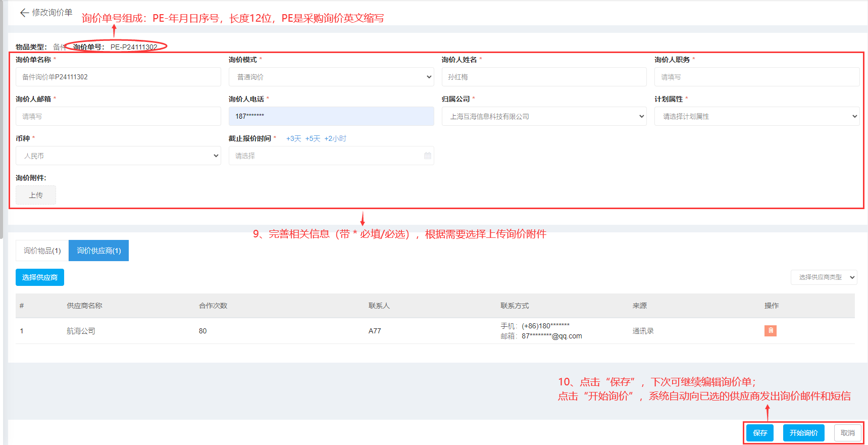Screen dimensions: 868x445
Task: Open the calendar icon in 截止报价时间 field
Action: 428,156
